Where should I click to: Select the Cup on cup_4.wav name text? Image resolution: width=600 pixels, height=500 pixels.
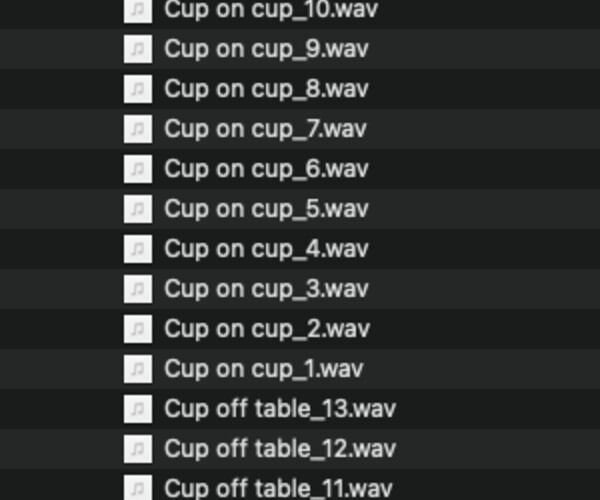tap(266, 249)
